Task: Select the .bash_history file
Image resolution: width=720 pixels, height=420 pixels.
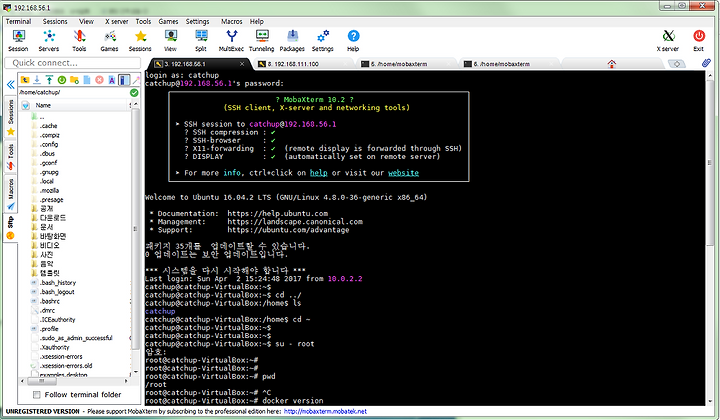Action: tap(57, 283)
